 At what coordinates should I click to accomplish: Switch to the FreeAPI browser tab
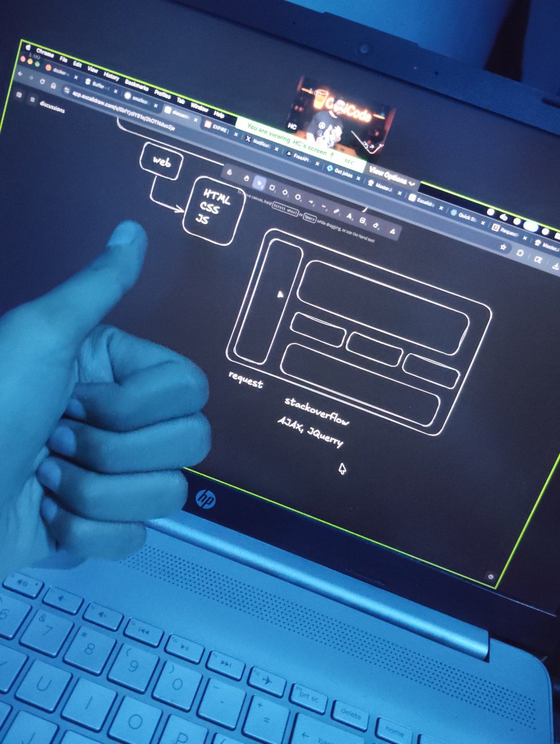tap(300, 157)
